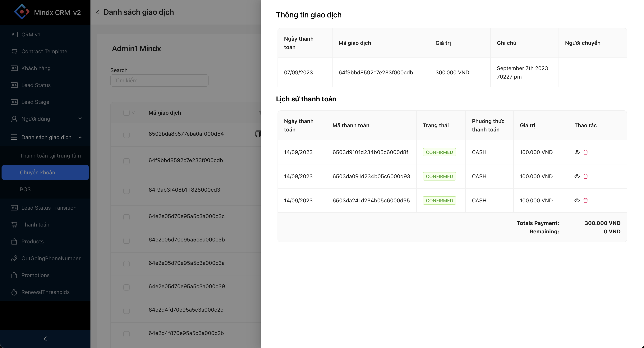
Task: Delete payment 6503d9101d234b05c6000d8f with trash icon
Action: [x=585, y=152]
